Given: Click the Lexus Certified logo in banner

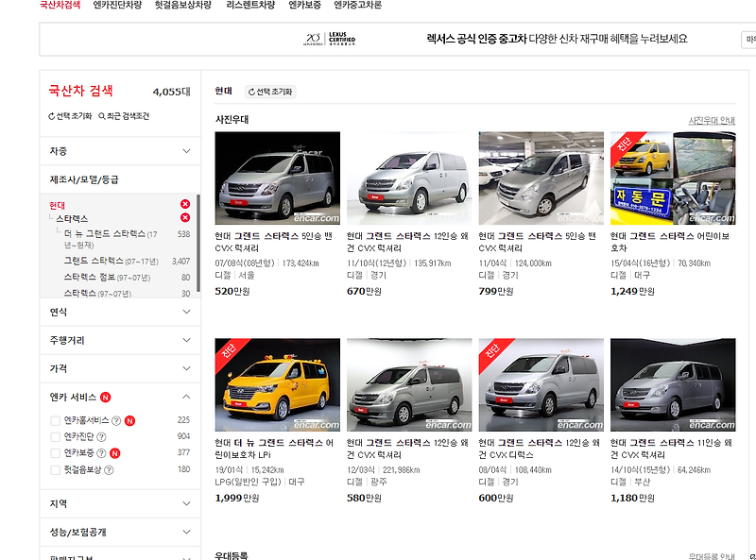Looking at the screenshot, I should tap(329, 39).
